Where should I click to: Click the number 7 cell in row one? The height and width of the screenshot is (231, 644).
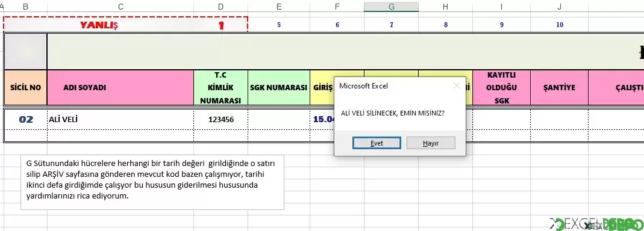[392, 25]
